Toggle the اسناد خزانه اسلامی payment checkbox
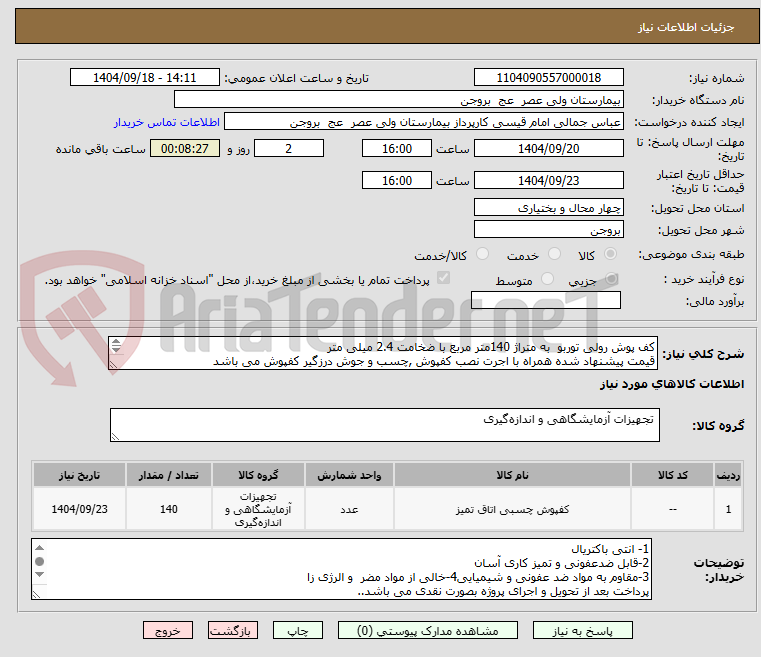 point(443,278)
